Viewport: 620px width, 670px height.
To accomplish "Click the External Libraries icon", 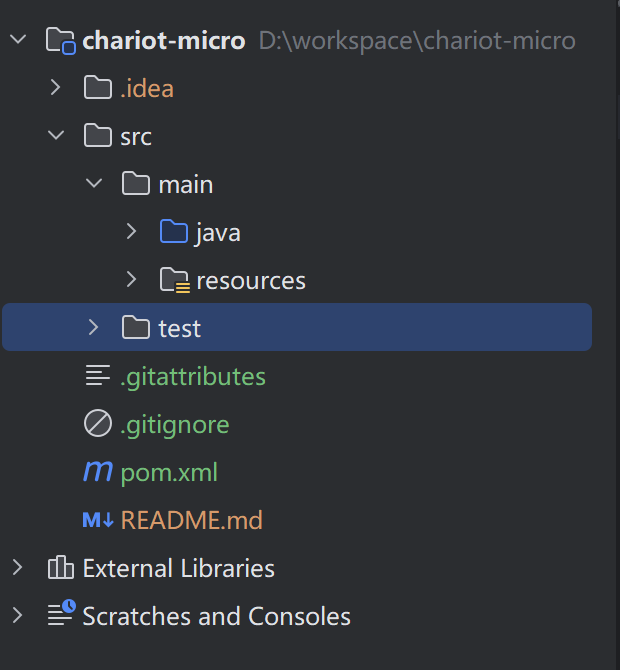I will (61, 567).
